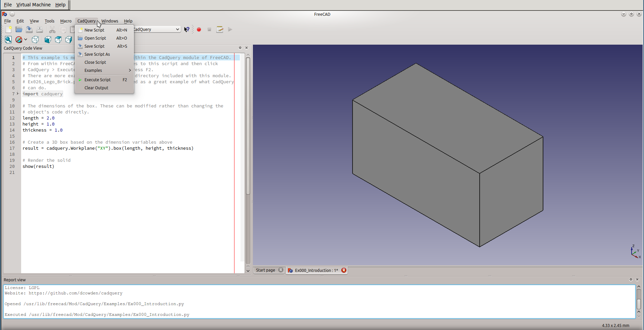Open the Macros notepad icon

coord(220,30)
